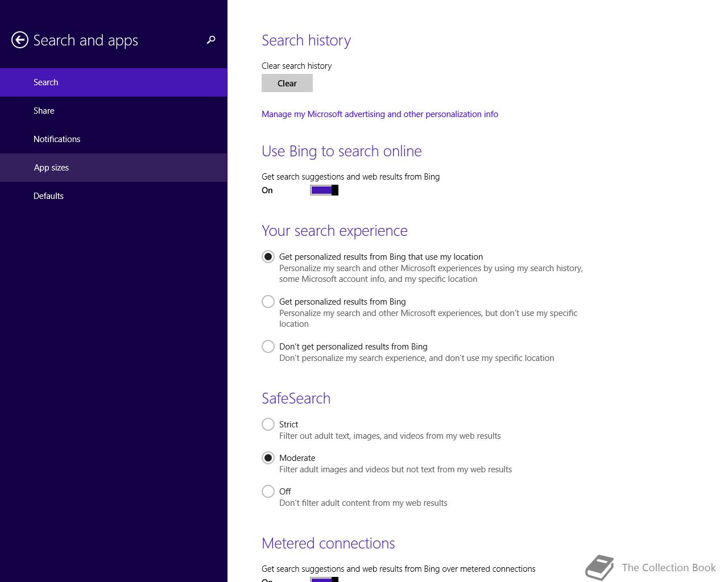Click the back arrow icon
This screenshot has height=582, width=728.
[20, 40]
